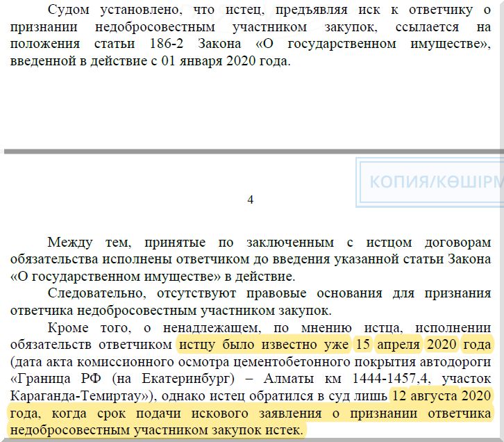Click the value "1444-1457,4" in road description
Viewport: 504px width, 442px height.
click(390, 379)
